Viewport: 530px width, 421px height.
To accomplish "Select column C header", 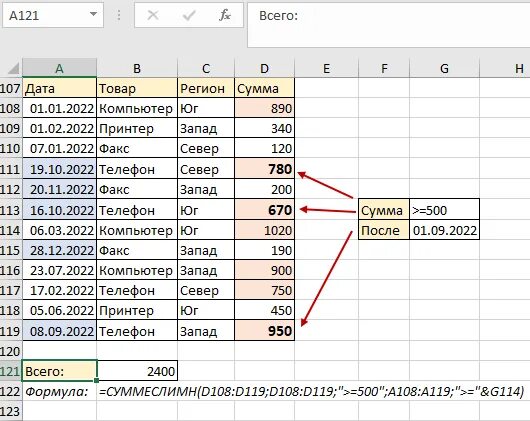I will 206,69.
